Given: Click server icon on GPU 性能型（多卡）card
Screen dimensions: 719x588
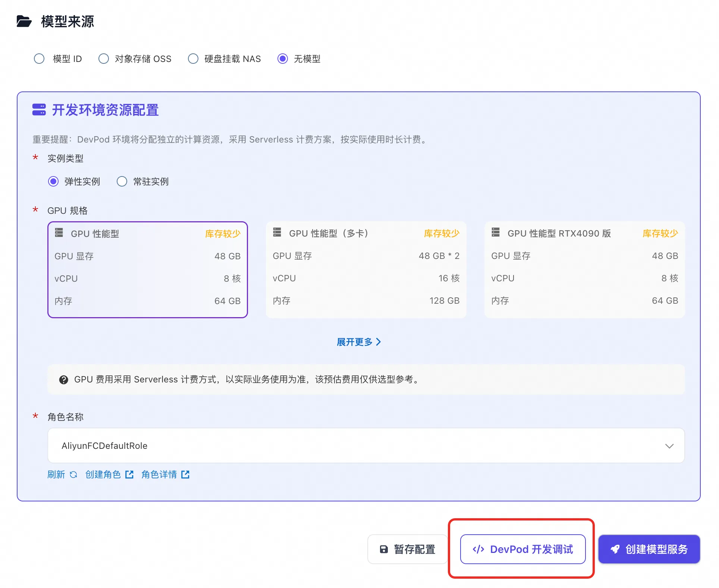Looking at the screenshot, I should tap(277, 232).
